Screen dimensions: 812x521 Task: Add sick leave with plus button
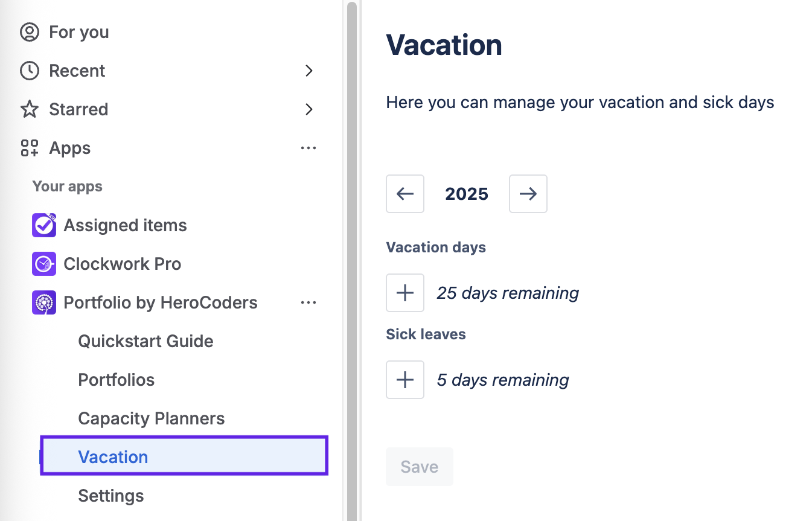pyautogui.click(x=405, y=380)
